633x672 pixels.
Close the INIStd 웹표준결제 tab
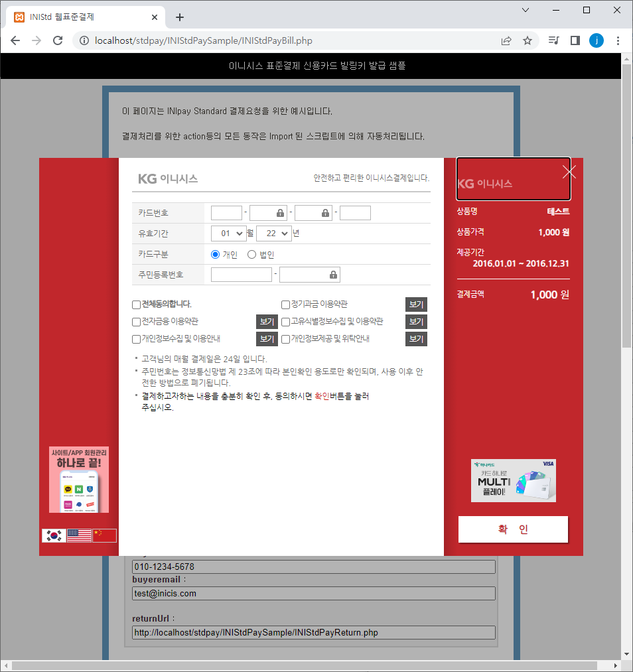[155, 17]
